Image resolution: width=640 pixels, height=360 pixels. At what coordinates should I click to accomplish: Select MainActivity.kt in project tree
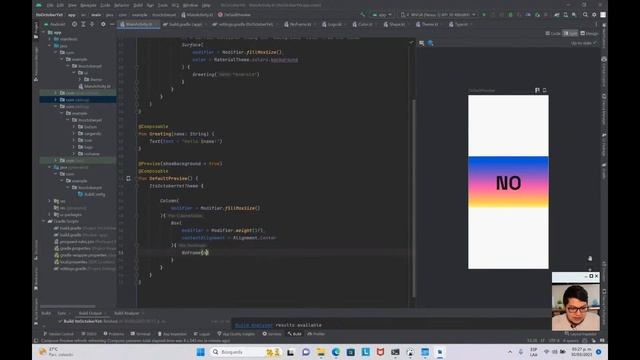click(94, 86)
